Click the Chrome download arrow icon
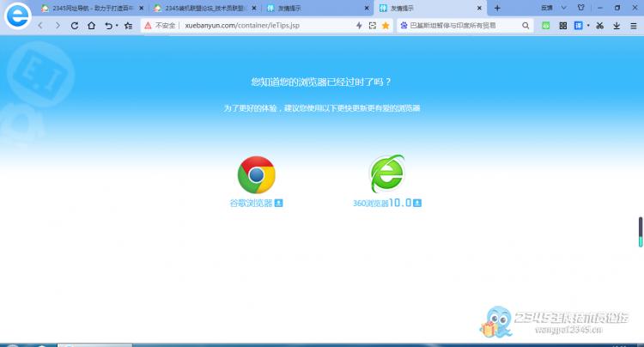The width and height of the screenshot is (644, 347). (278, 203)
